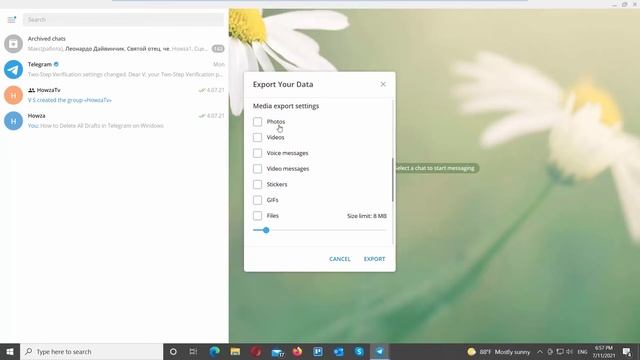
Task: Click the Telegram taskbar icon
Action: click(x=380, y=351)
